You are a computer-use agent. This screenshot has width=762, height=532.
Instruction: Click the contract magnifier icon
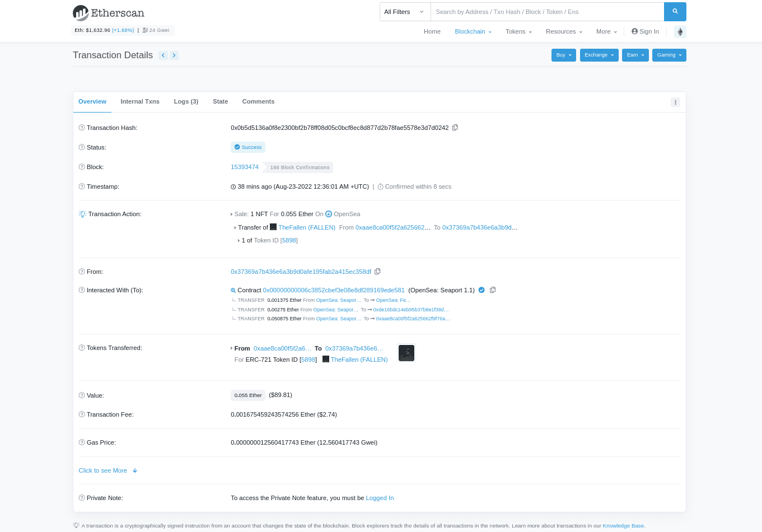point(233,290)
